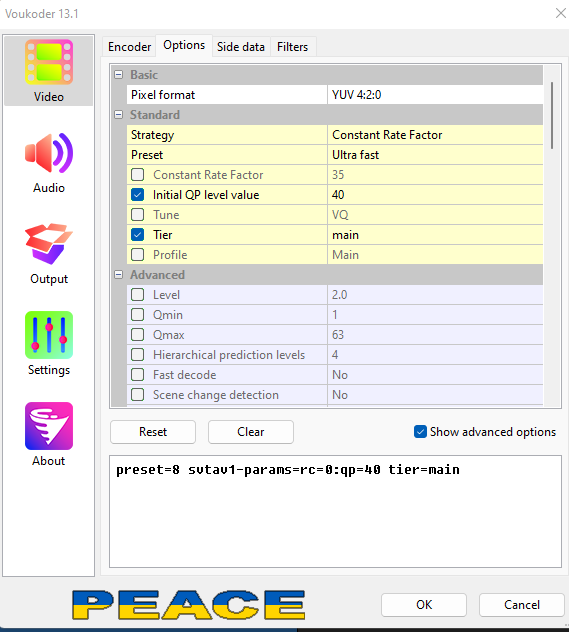The height and width of the screenshot is (632, 569).
Task: Click the Reset button
Action: point(153,432)
